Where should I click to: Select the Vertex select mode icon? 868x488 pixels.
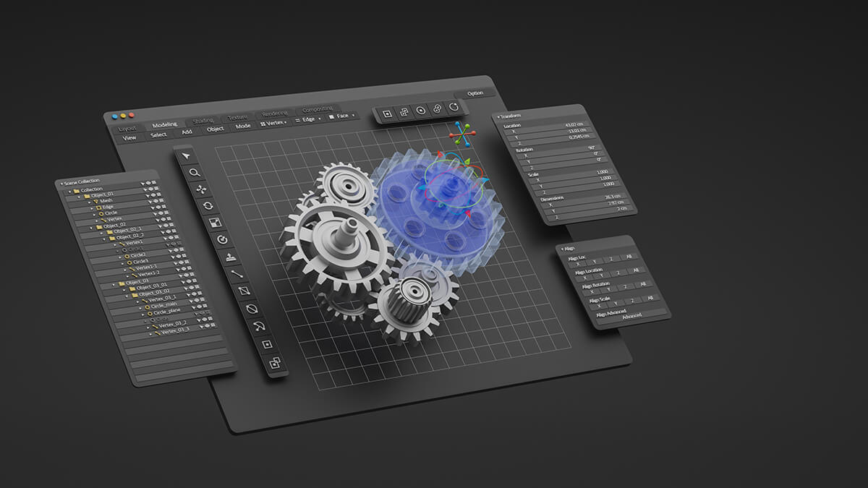click(x=263, y=124)
